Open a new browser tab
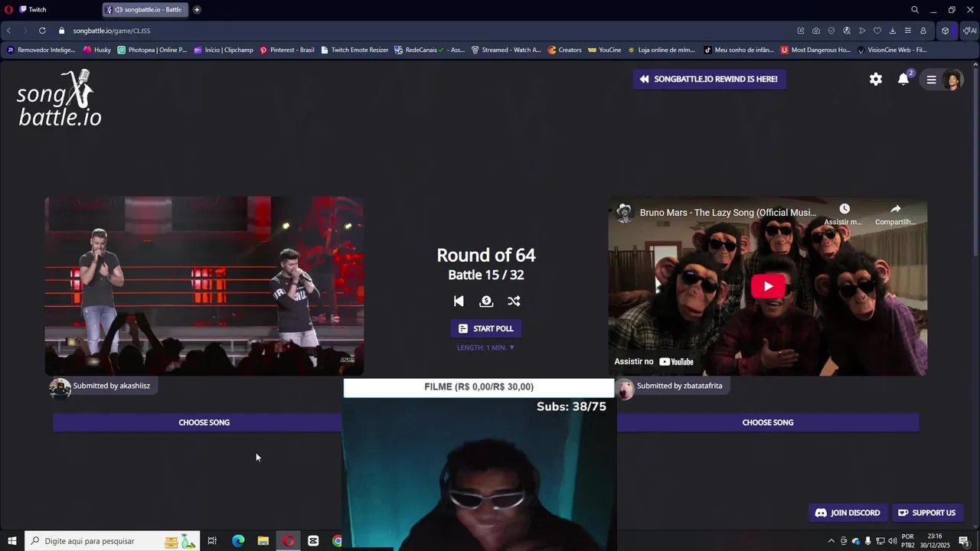The width and height of the screenshot is (980, 551). tap(197, 10)
